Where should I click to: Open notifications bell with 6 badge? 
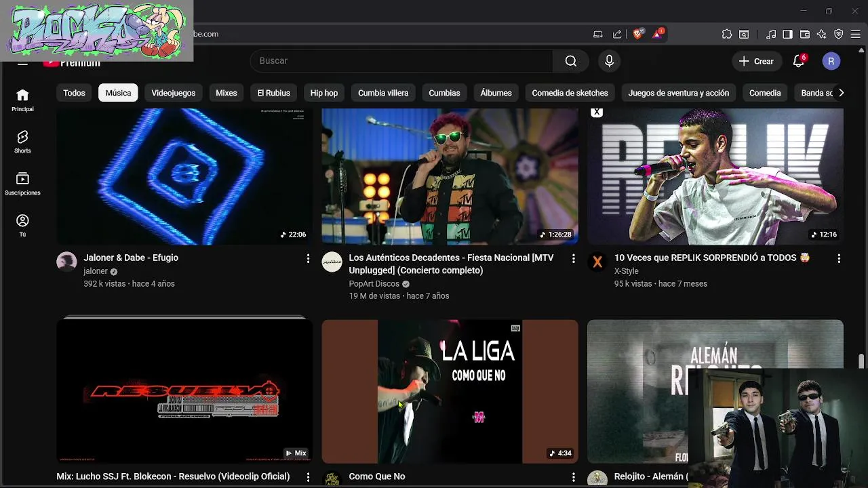(x=799, y=61)
